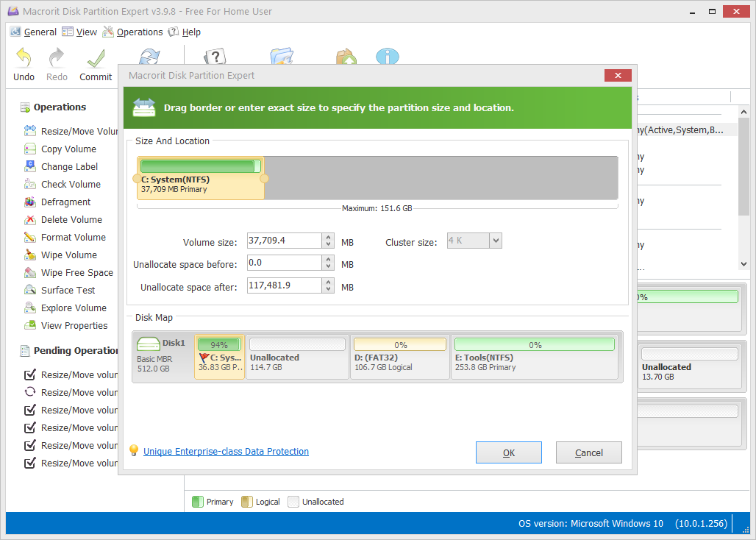Open Unique Enterprise-class Data Protection link
This screenshot has height=540, width=756.
coord(226,451)
